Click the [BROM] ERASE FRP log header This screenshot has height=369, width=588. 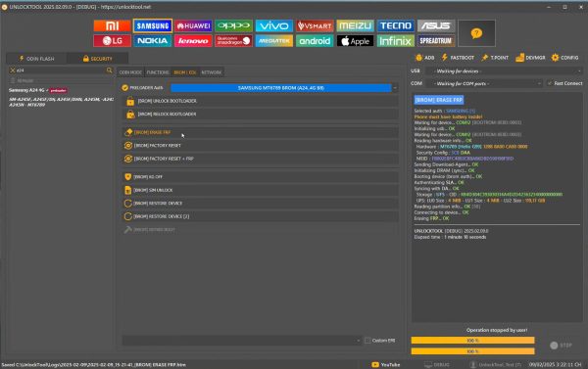click(x=439, y=100)
